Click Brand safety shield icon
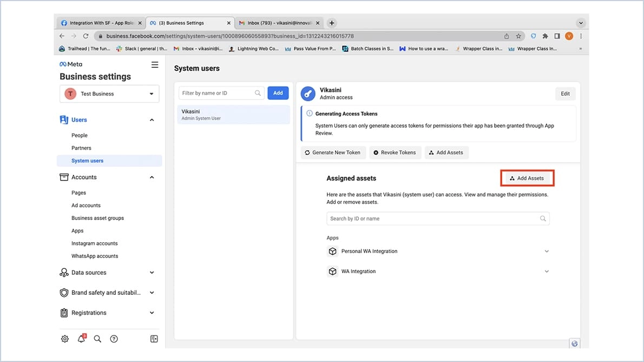 (64, 293)
